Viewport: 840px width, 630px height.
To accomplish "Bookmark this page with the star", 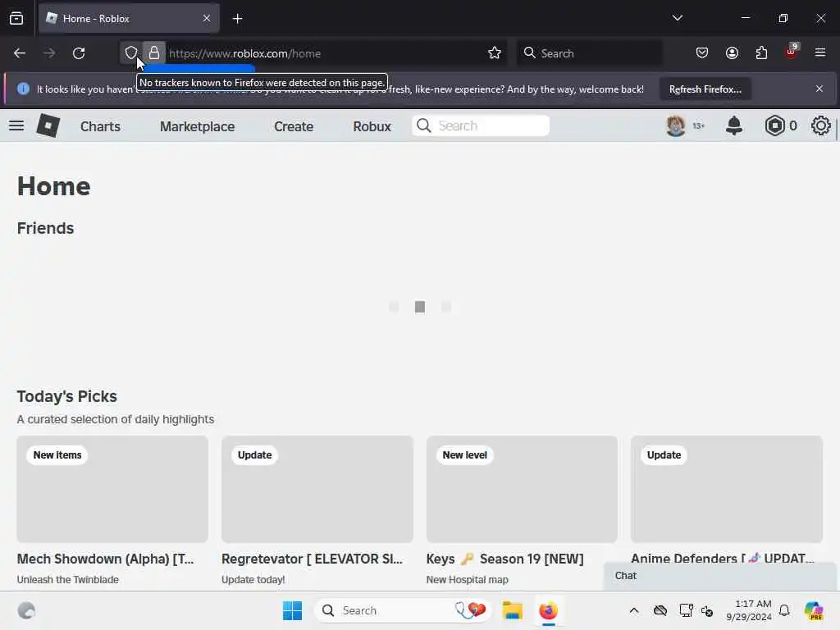I will (x=495, y=53).
